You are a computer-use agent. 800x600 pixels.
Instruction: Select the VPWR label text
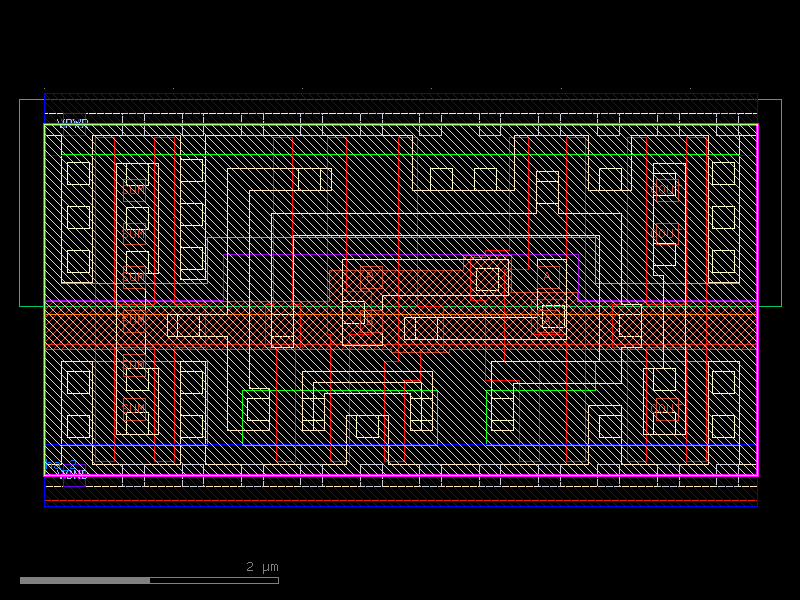pyautogui.click(x=72, y=122)
